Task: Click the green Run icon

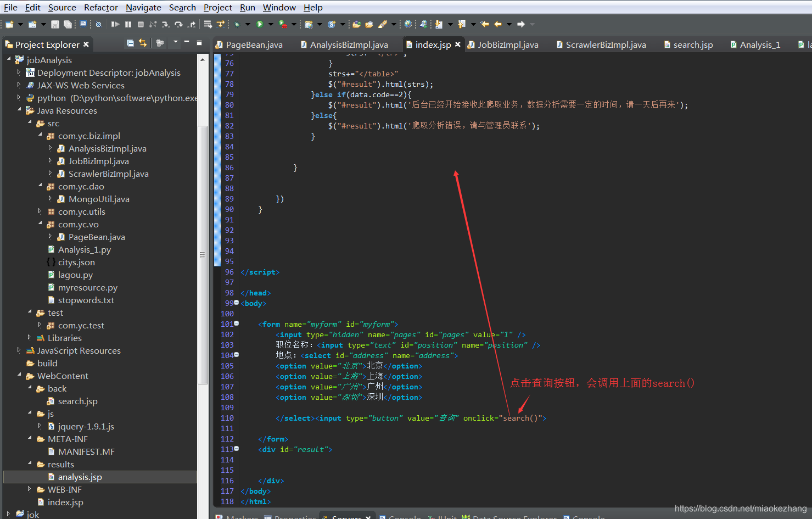Action: pyautogui.click(x=260, y=24)
